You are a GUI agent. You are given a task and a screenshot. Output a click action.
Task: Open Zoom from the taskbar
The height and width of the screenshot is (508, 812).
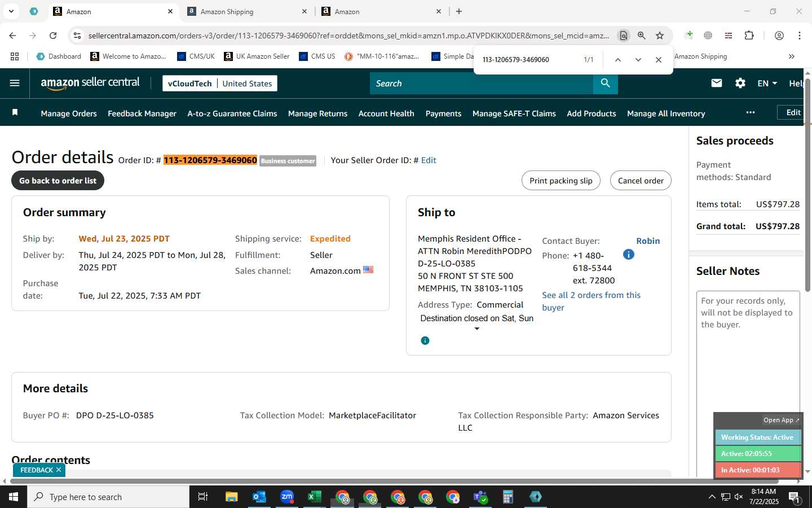287,497
